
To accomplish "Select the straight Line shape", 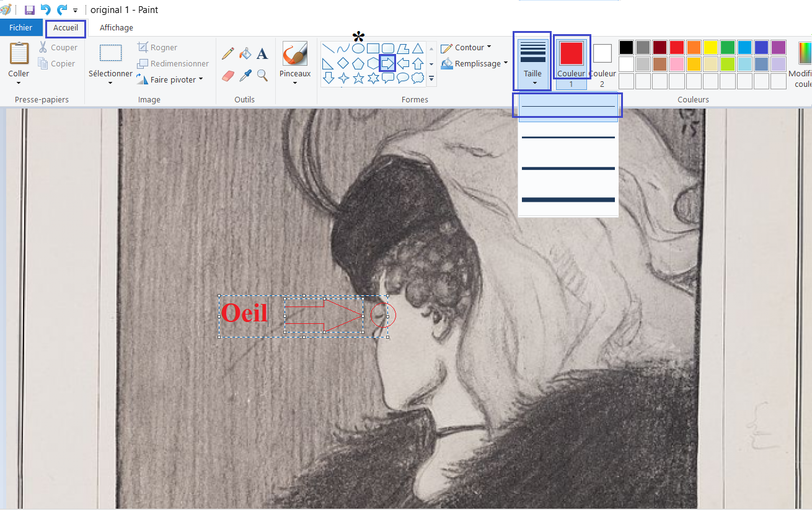I will tap(329, 48).
